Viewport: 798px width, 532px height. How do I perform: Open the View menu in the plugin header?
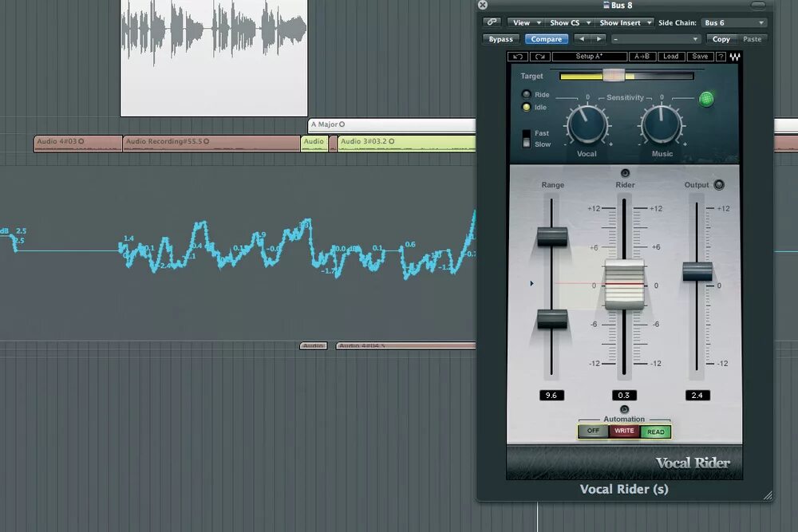pyautogui.click(x=524, y=22)
